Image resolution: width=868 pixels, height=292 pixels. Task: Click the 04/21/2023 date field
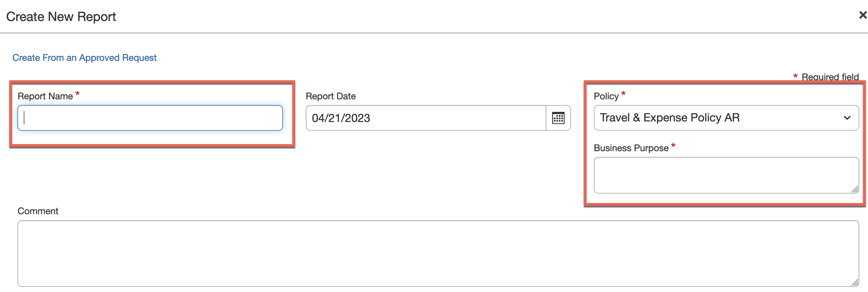pyautogui.click(x=426, y=118)
